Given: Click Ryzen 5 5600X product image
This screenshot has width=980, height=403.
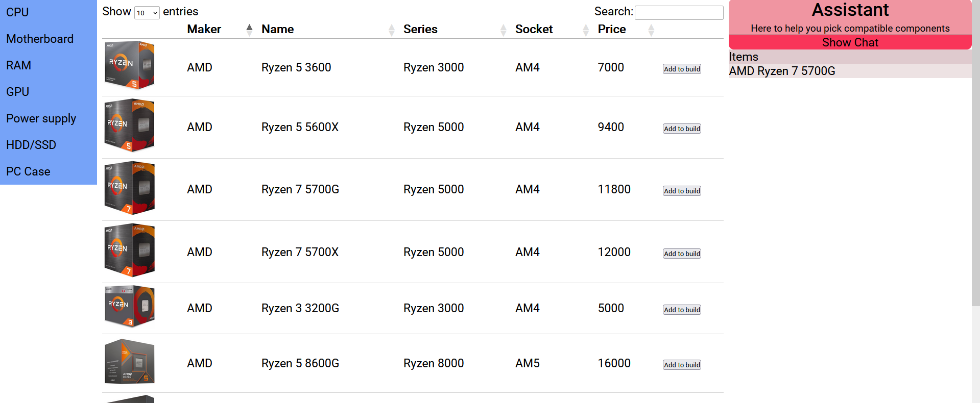Looking at the screenshot, I should click(130, 125).
